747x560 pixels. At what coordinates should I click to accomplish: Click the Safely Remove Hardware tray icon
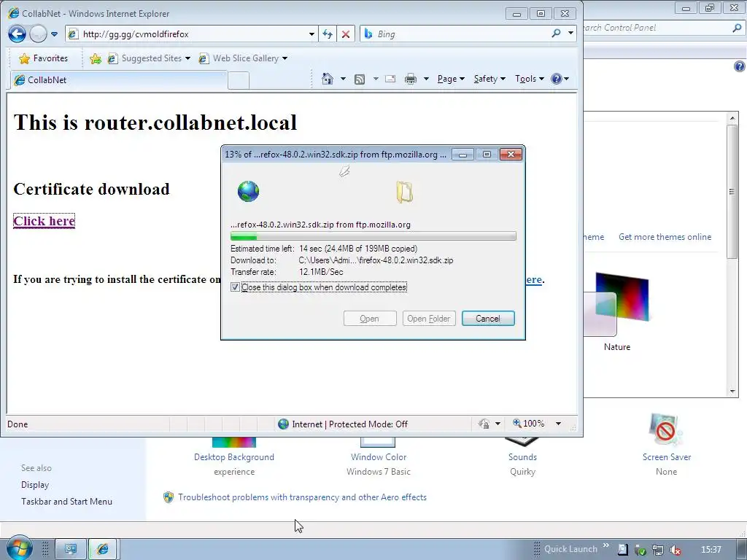coord(640,550)
